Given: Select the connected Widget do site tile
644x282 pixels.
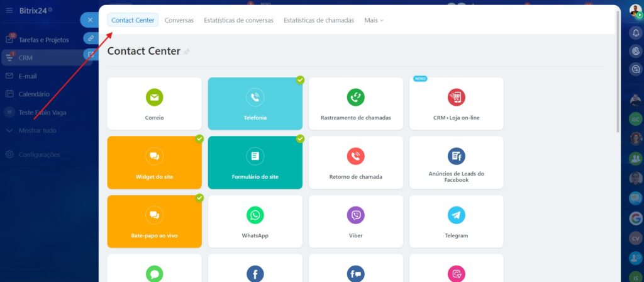Looking at the screenshot, I should (154, 162).
